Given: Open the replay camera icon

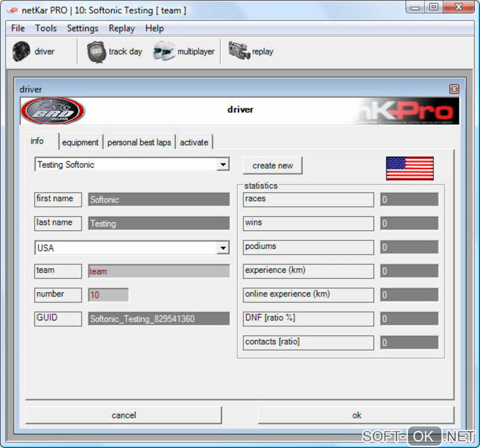Looking at the screenshot, I should [239, 50].
